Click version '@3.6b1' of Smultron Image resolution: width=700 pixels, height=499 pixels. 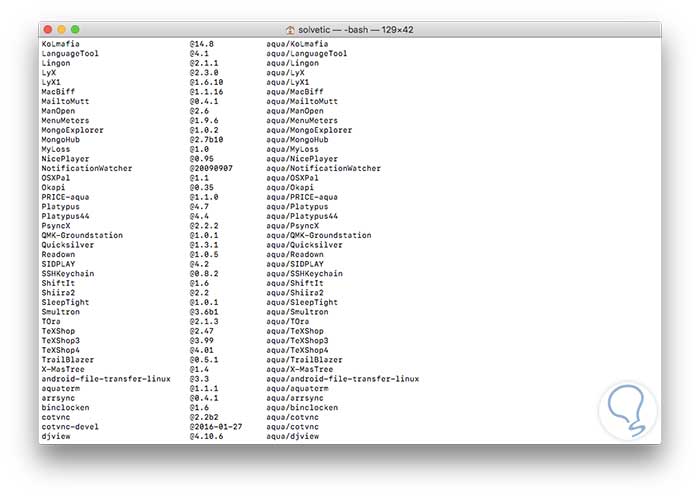pyautogui.click(x=204, y=312)
